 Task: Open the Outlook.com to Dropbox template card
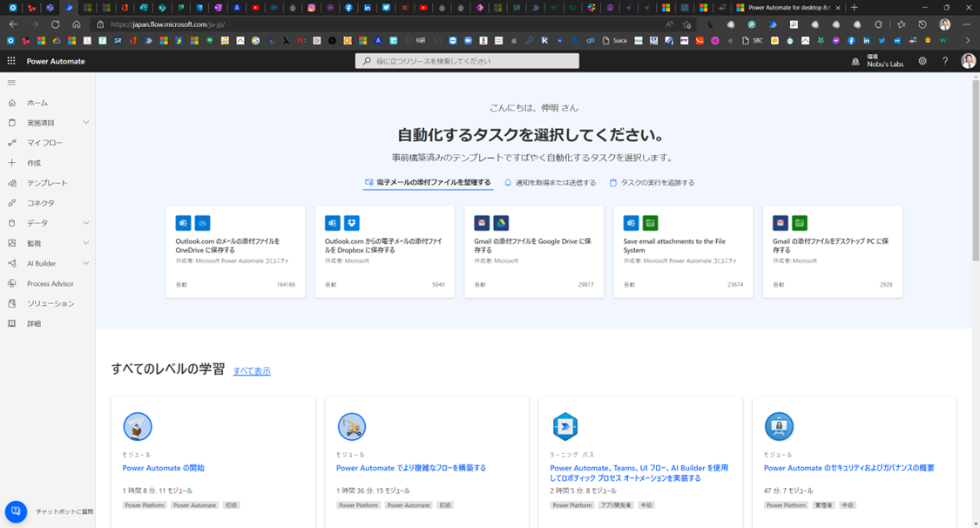point(384,251)
